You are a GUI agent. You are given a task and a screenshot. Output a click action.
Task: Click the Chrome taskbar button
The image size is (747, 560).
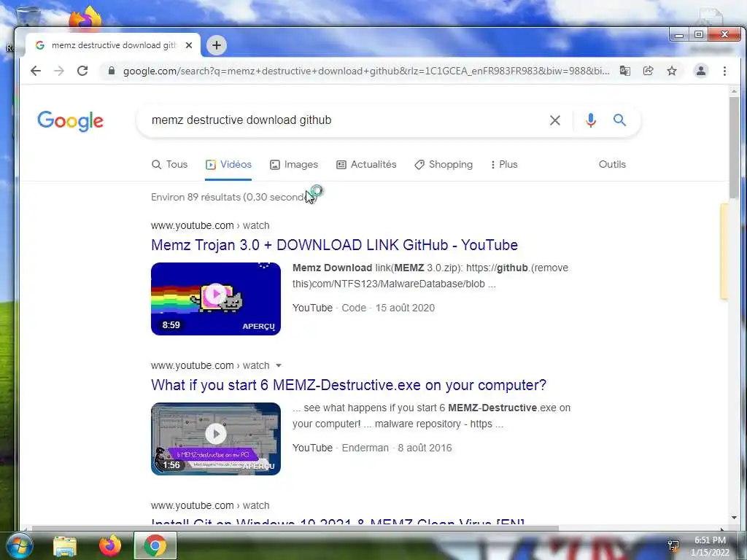[155, 545]
